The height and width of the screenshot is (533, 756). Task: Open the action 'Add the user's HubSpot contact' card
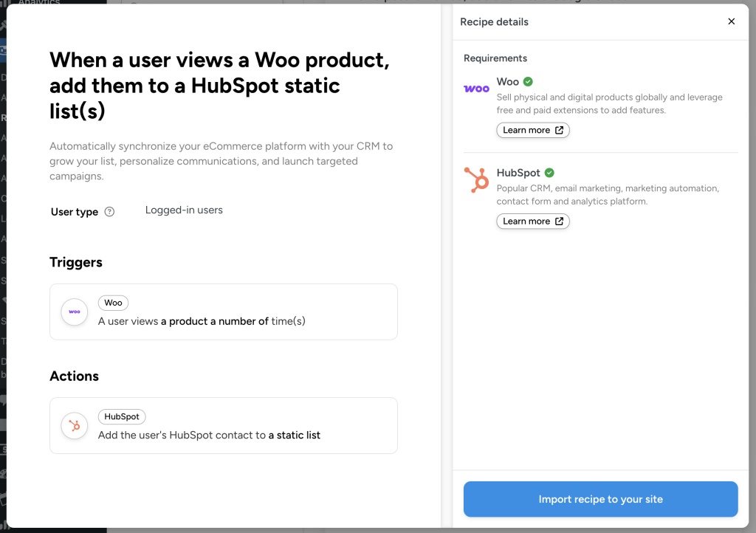(224, 425)
